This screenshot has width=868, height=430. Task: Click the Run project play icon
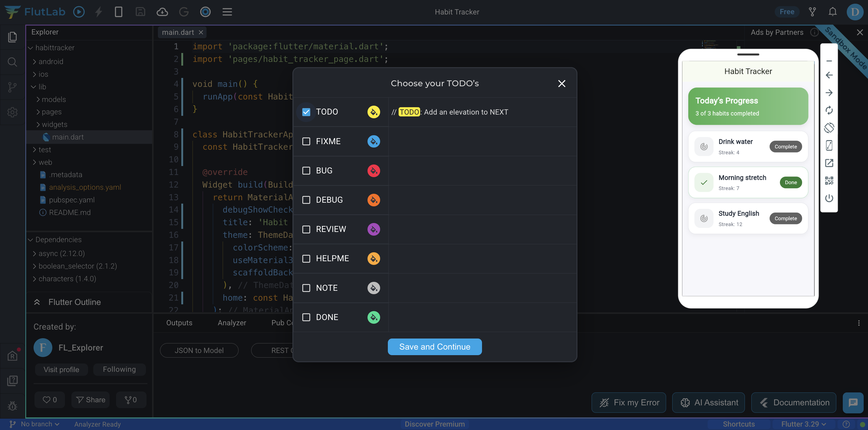(79, 12)
